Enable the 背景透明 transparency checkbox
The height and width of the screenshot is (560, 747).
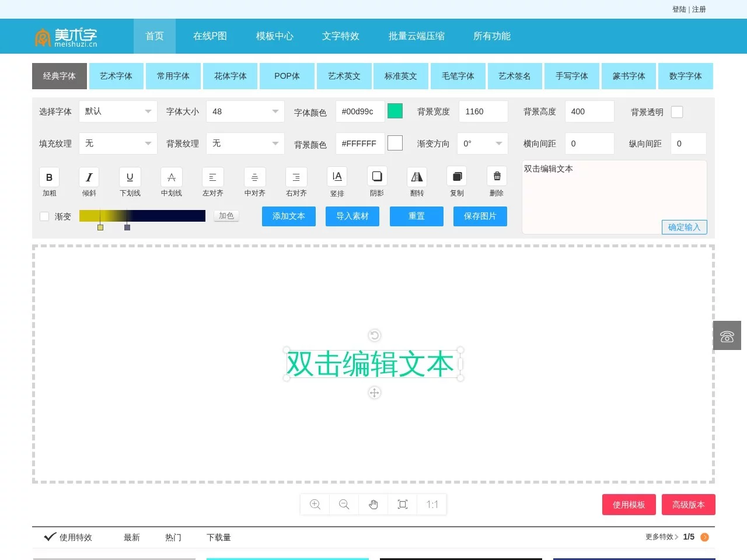(x=677, y=111)
